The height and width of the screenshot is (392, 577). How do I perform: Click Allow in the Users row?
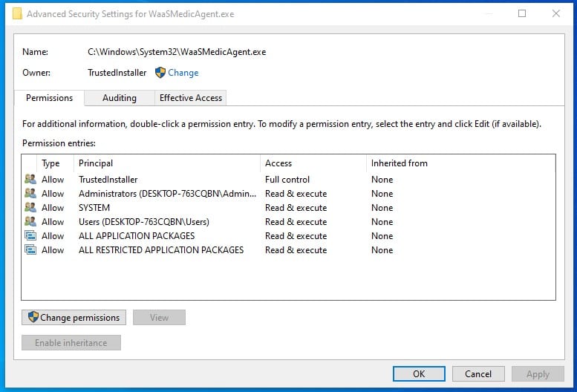[53, 222]
